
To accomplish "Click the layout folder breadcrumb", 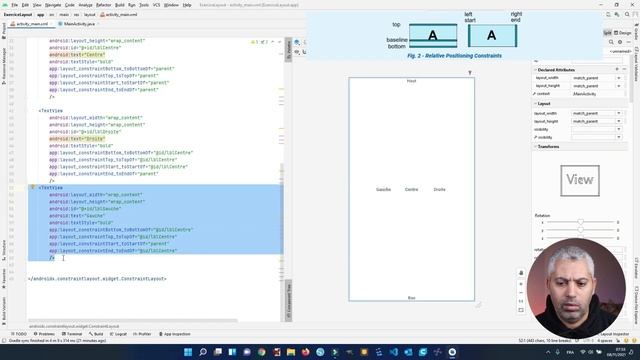I will point(89,15).
